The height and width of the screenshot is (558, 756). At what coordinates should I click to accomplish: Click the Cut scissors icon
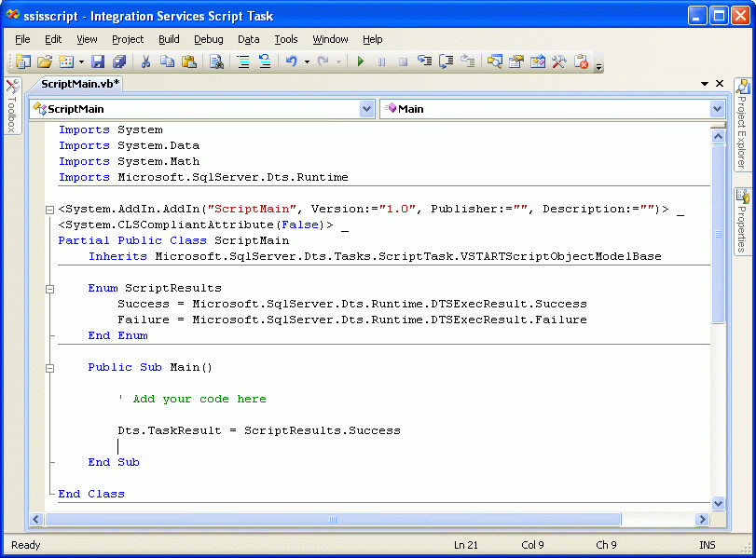(145, 61)
